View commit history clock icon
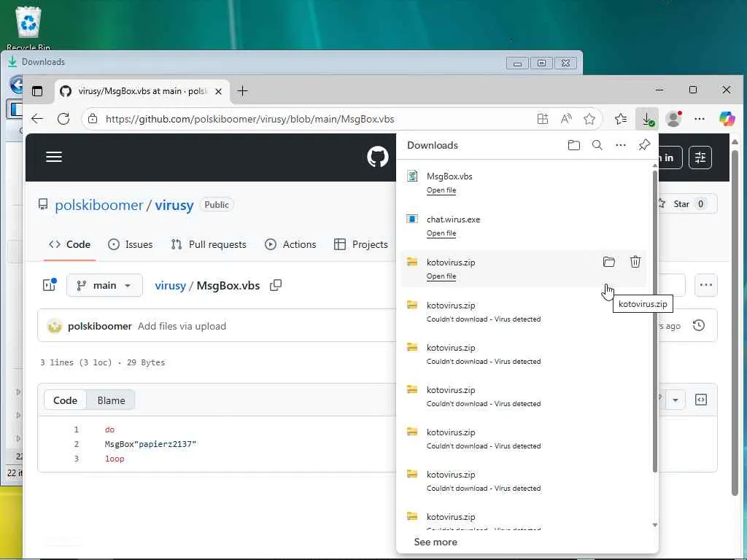This screenshot has width=747, height=560. click(x=699, y=326)
